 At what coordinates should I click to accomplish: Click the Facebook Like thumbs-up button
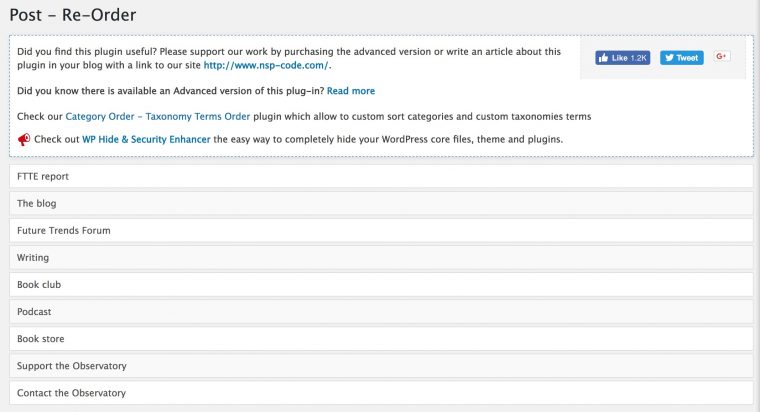[622, 58]
